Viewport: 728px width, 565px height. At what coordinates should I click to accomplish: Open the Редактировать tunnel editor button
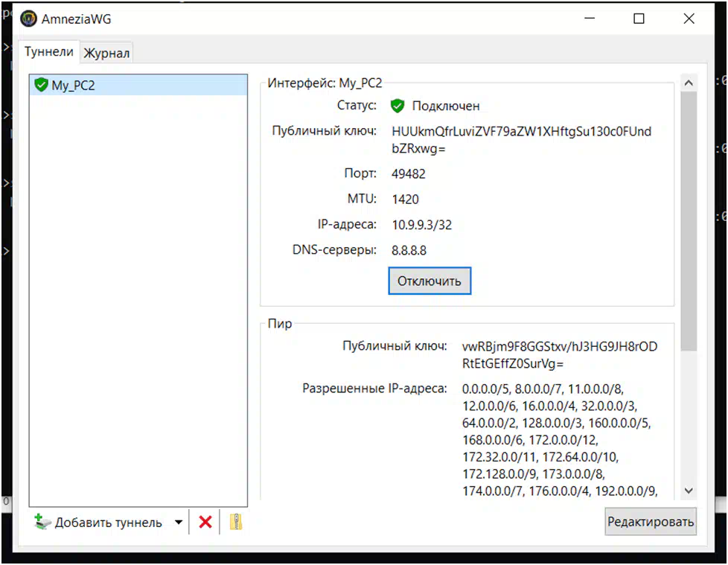coord(651,522)
